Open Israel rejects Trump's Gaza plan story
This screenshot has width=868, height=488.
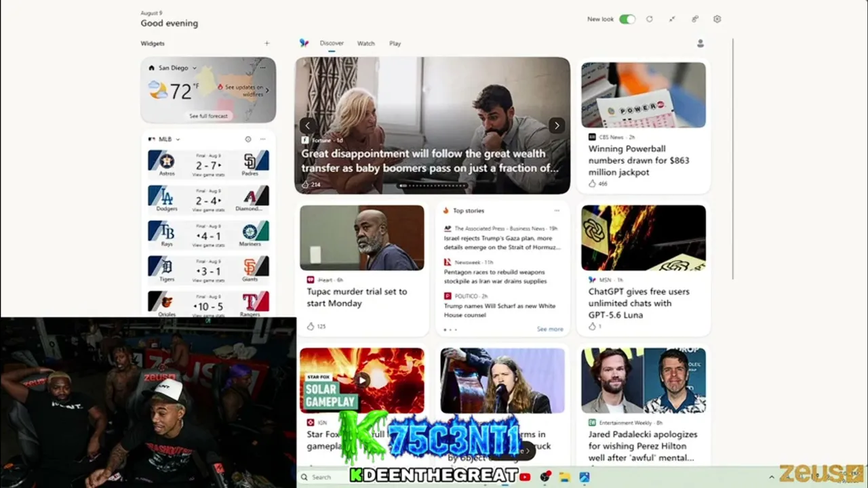[502, 243]
